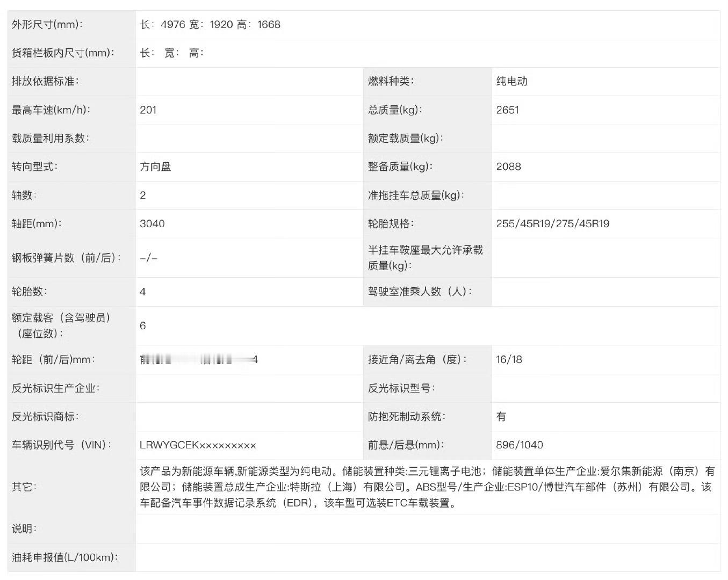Click the 额定载客(含驾驶员) label

click(61, 326)
